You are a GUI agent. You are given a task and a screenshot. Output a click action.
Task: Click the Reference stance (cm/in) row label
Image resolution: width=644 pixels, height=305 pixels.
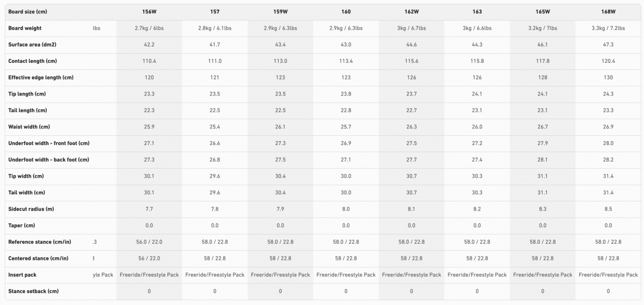pos(38,242)
